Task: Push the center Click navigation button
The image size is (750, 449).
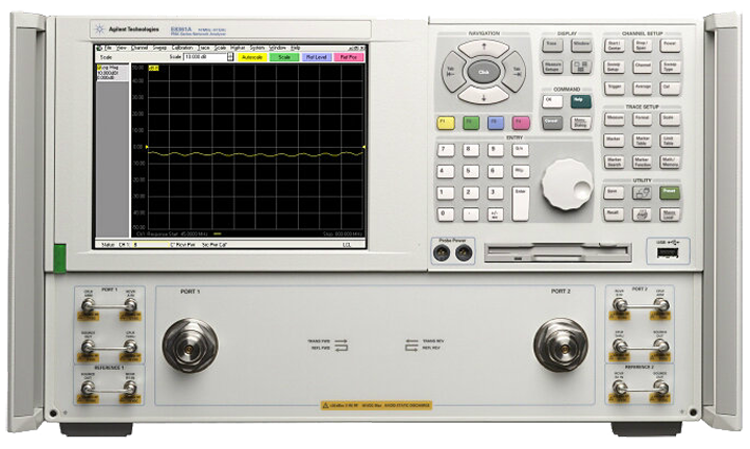Action: [x=484, y=72]
